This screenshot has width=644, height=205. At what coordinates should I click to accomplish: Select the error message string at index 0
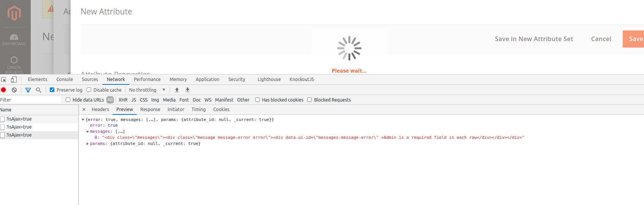point(313,138)
